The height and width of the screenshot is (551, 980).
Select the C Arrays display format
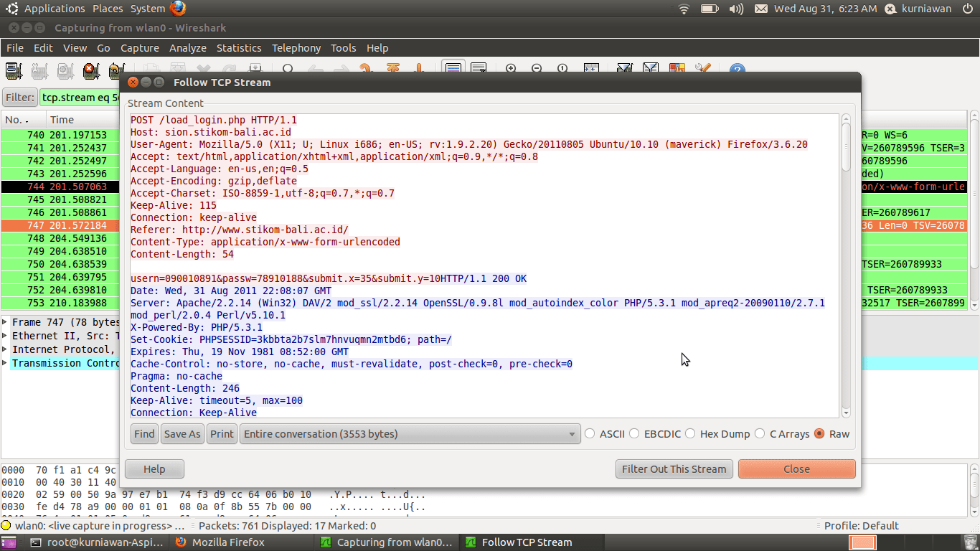click(782, 434)
